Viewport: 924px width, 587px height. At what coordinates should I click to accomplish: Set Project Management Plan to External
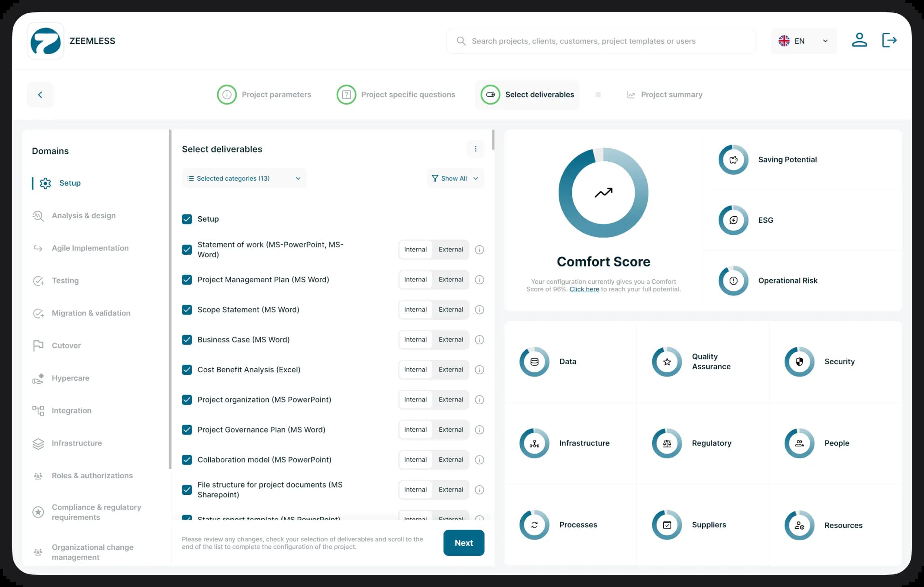(x=451, y=280)
